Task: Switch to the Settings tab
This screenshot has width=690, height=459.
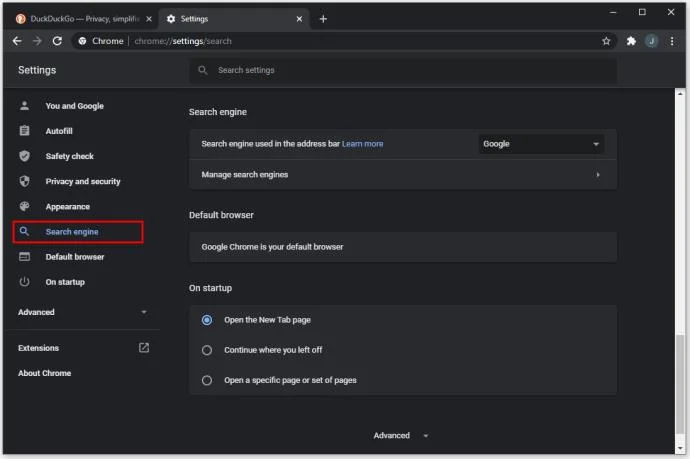Action: (233, 19)
